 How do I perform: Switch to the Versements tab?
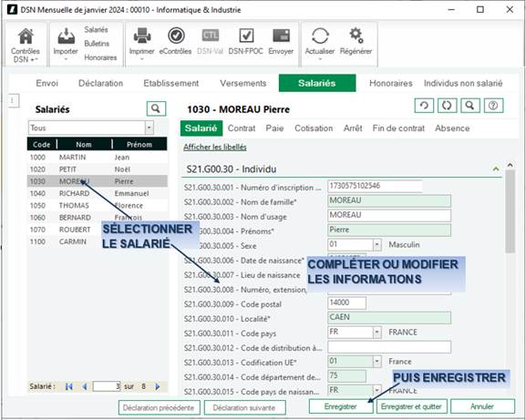point(243,83)
